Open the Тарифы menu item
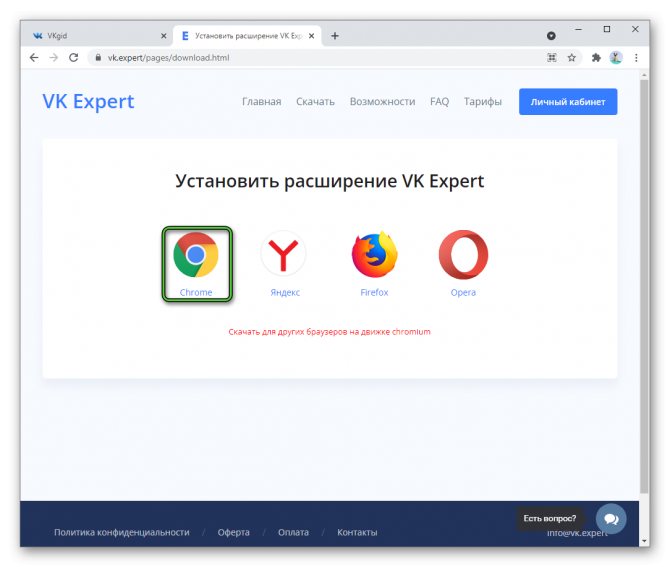The width and height of the screenshot is (670, 567). 483,102
